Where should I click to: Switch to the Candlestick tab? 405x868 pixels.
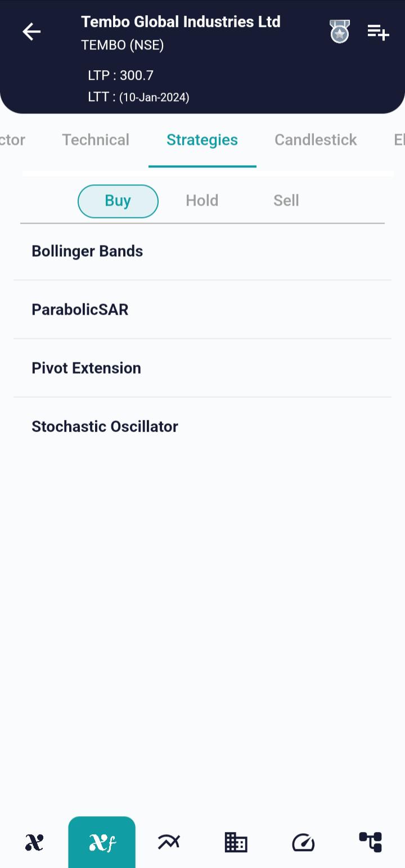(316, 140)
